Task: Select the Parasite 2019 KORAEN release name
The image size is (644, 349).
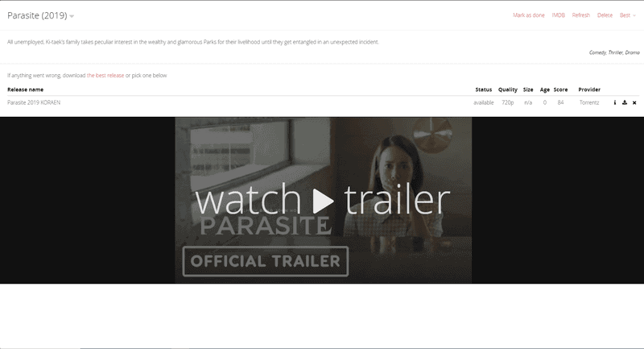Action: 34,103
